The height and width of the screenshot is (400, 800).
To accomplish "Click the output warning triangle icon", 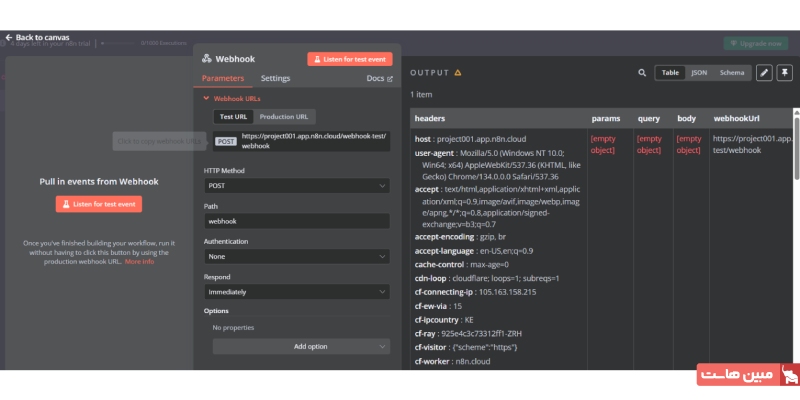I will click(x=458, y=72).
